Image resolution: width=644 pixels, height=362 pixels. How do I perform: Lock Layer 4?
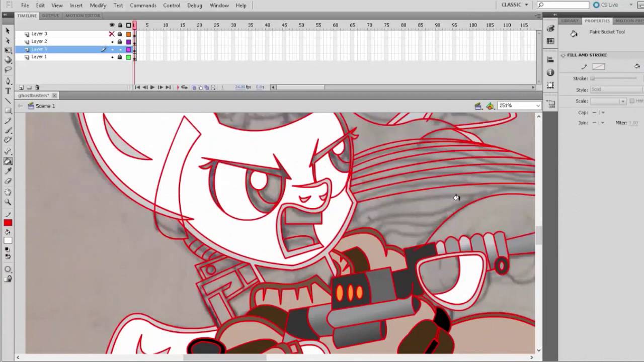(x=120, y=49)
